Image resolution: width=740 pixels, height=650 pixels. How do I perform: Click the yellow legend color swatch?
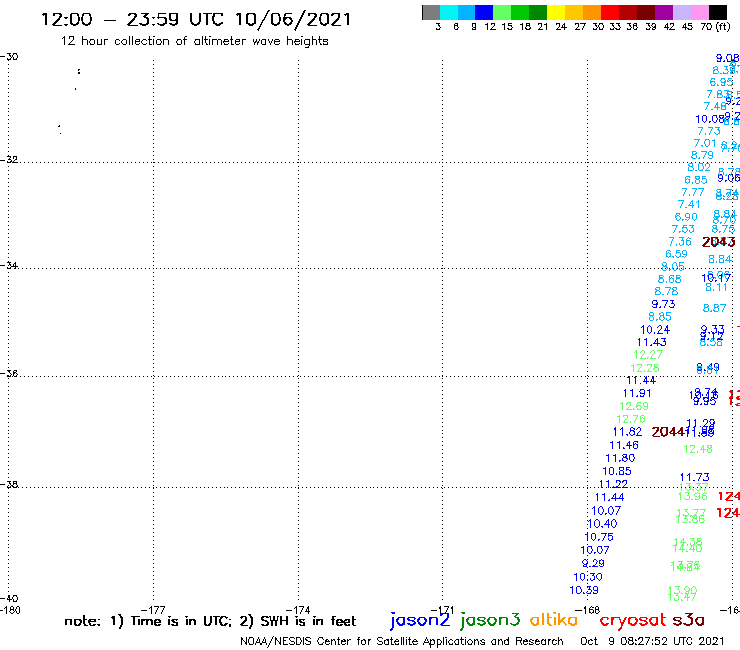pyautogui.click(x=556, y=12)
